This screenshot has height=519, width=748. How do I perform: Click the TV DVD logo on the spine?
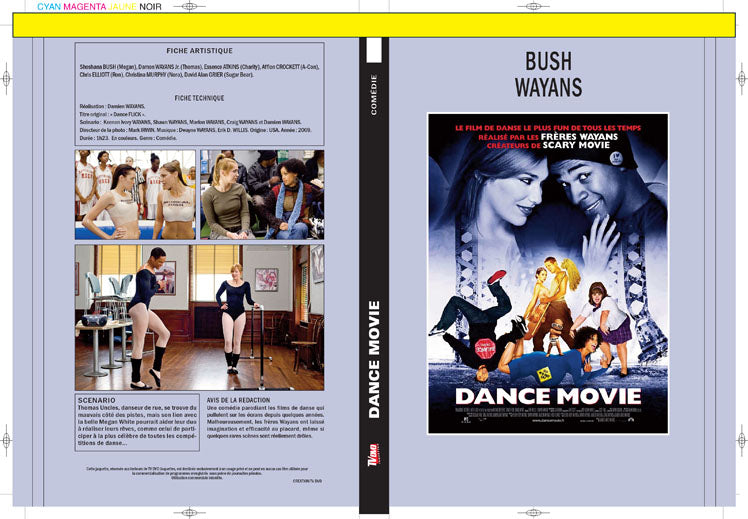(372, 456)
